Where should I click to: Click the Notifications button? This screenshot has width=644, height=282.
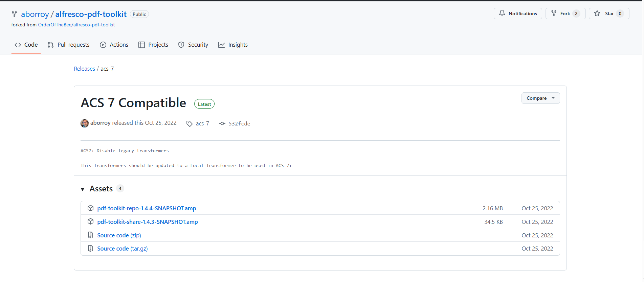coord(518,14)
